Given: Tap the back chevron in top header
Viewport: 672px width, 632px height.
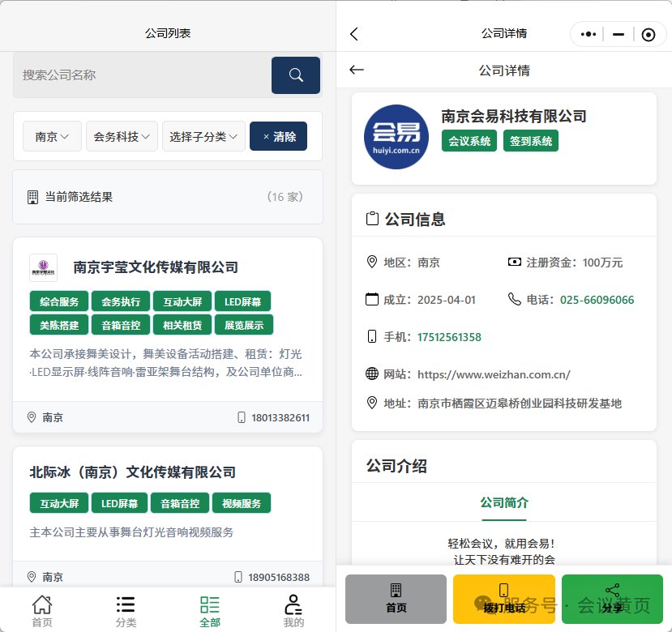Looking at the screenshot, I should pos(353,34).
